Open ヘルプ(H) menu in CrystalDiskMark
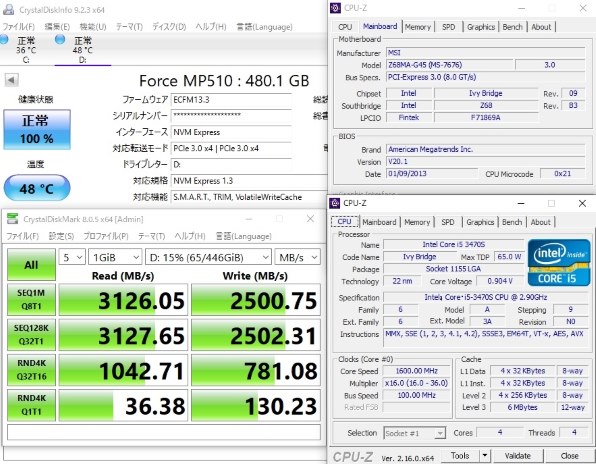Image resolution: width=596 pixels, height=464 pixels. click(x=190, y=236)
